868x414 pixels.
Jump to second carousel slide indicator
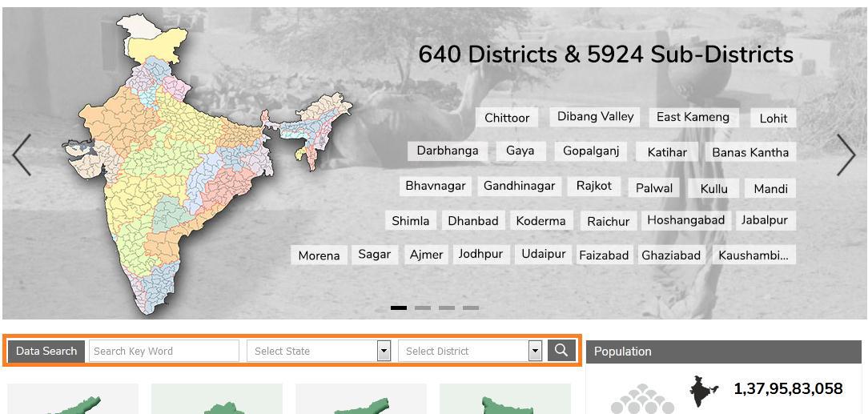[x=422, y=307]
